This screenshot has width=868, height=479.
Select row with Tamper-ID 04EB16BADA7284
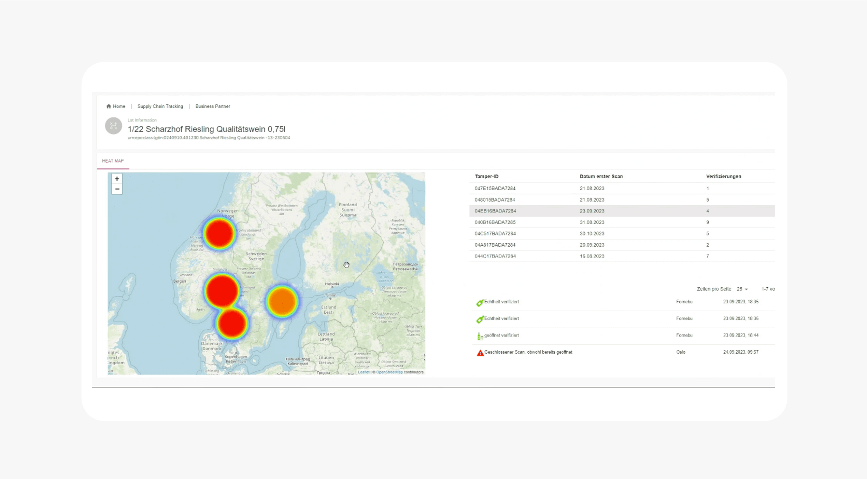click(495, 211)
